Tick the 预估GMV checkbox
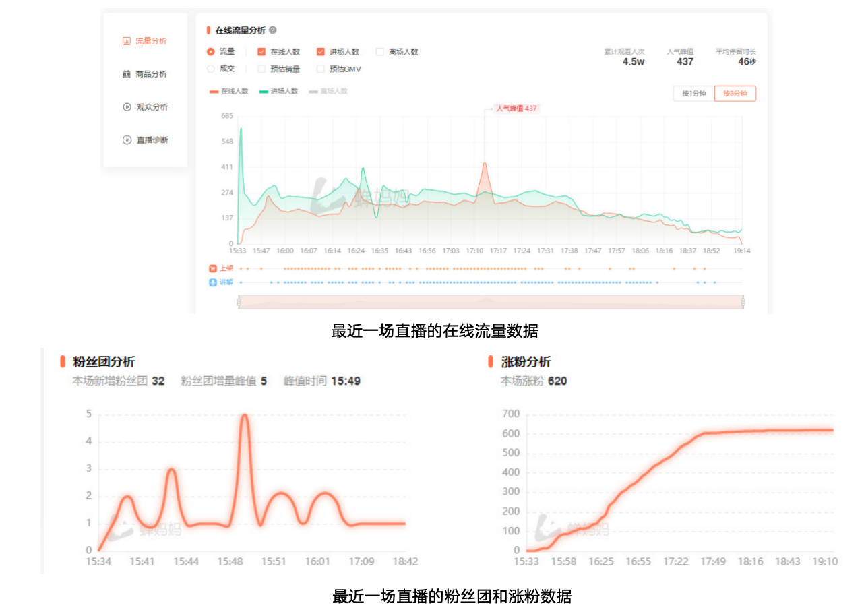 [x=320, y=69]
